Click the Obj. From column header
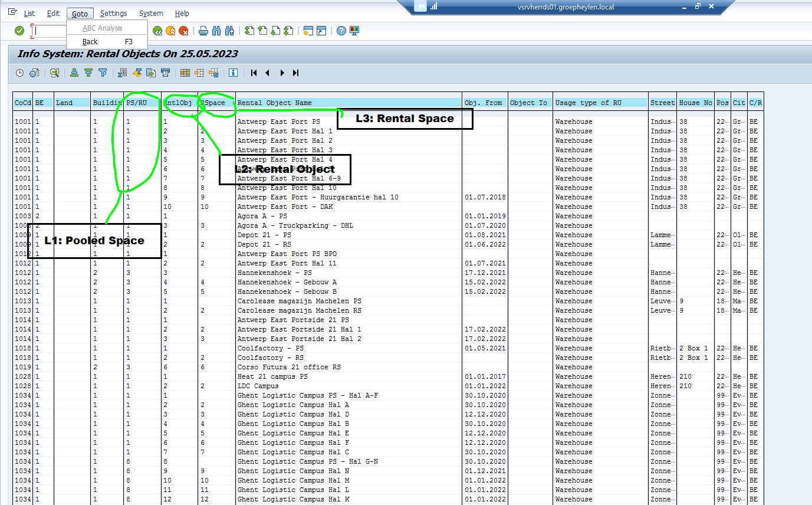Viewport: 812px width, 505px height. pos(485,103)
